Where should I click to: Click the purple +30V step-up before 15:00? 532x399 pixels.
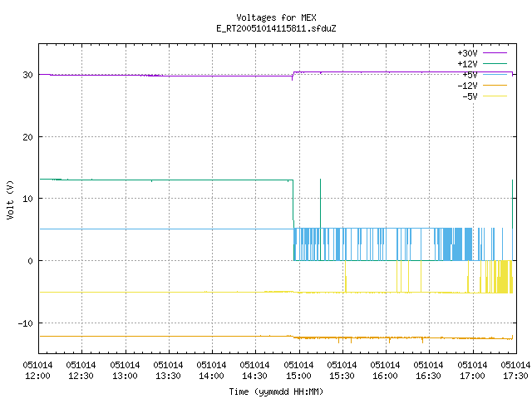point(293,76)
